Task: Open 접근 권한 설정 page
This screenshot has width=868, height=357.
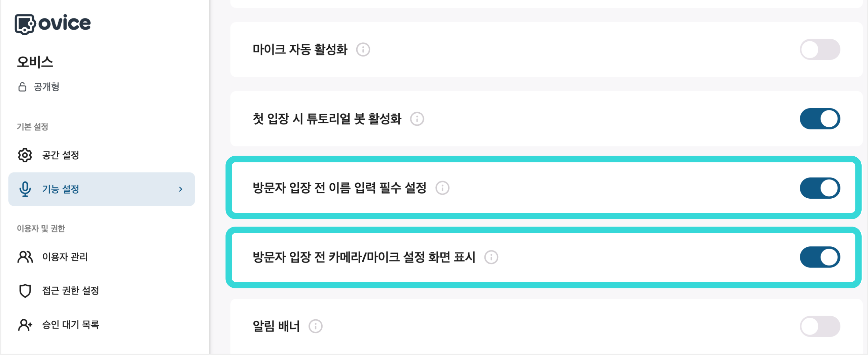Action: (x=71, y=291)
